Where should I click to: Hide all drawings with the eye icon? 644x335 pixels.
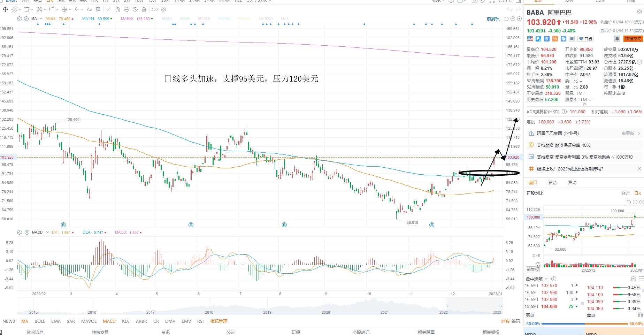coord(135,9)
